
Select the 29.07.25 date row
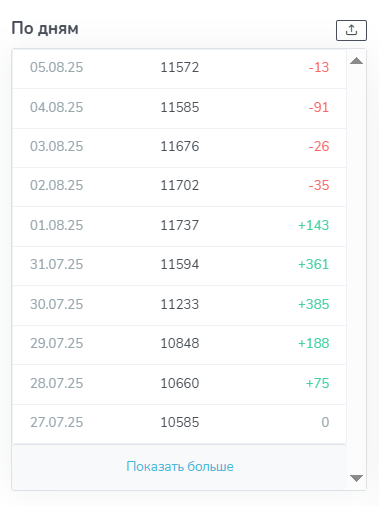179,344
